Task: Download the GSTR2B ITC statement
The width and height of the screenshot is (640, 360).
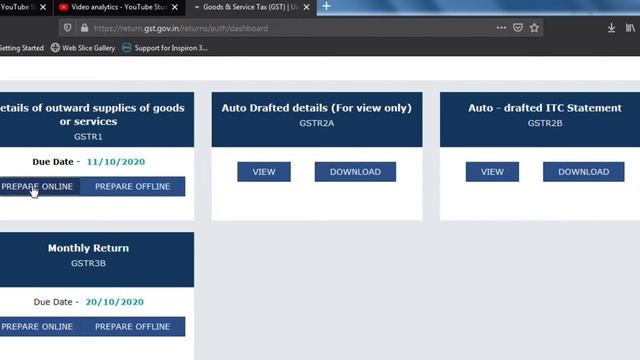Action: click(584, 172)
